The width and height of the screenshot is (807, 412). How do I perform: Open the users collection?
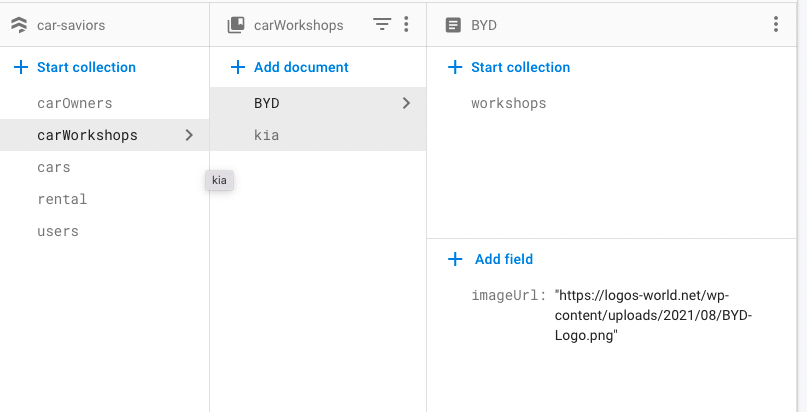[58, 231]
